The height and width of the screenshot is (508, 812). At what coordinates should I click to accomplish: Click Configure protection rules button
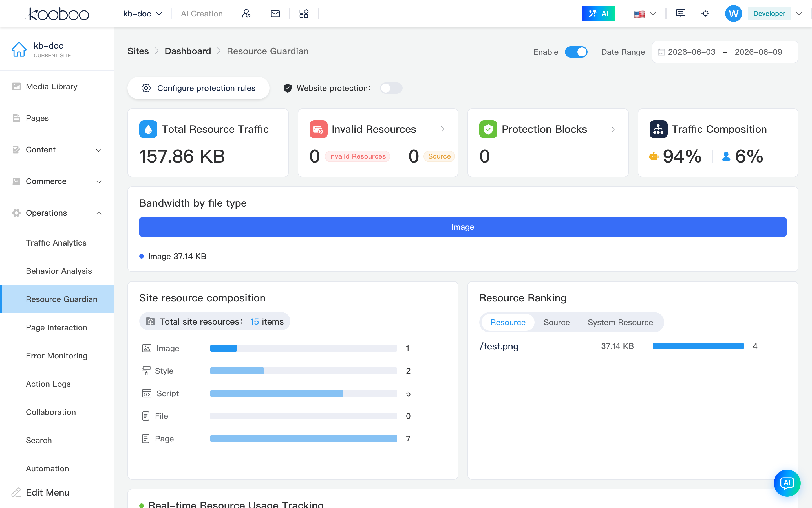click(x=198, y=88)
